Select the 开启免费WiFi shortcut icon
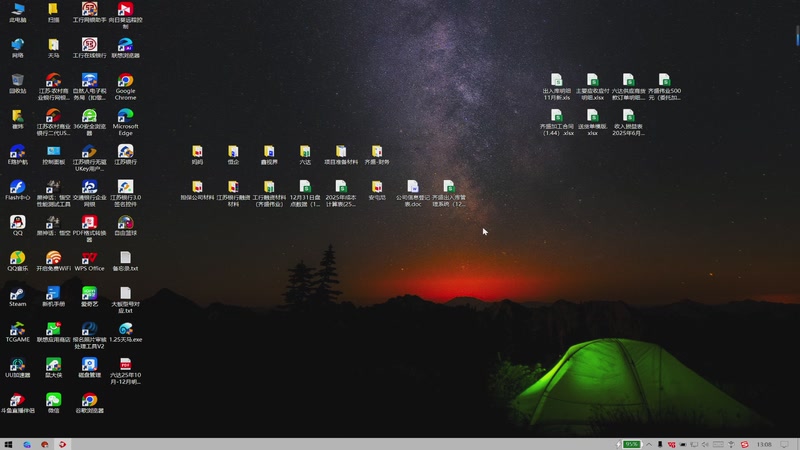This screenshot has height=450, width=800. [x=54, y=261]
